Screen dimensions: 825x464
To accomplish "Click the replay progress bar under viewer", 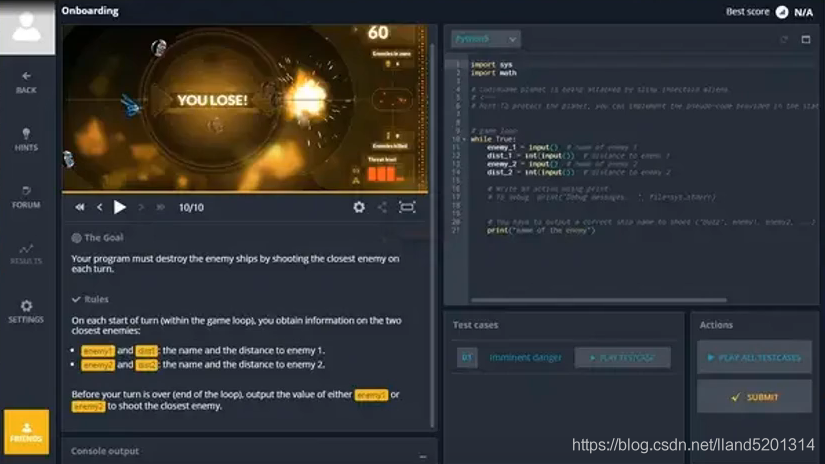I will [245, 192].
